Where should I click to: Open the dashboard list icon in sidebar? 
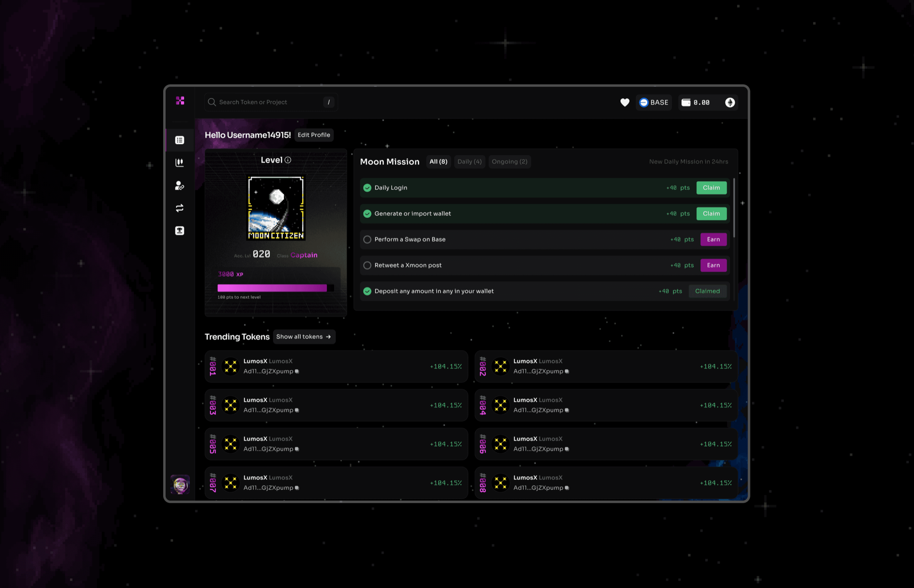click(180, 140)
